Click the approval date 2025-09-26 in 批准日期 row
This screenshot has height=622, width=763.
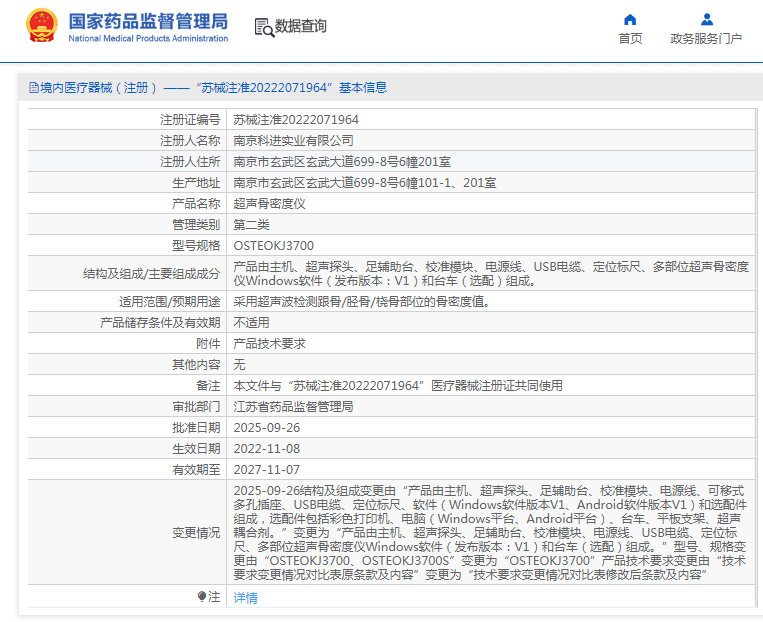(266, 428)
